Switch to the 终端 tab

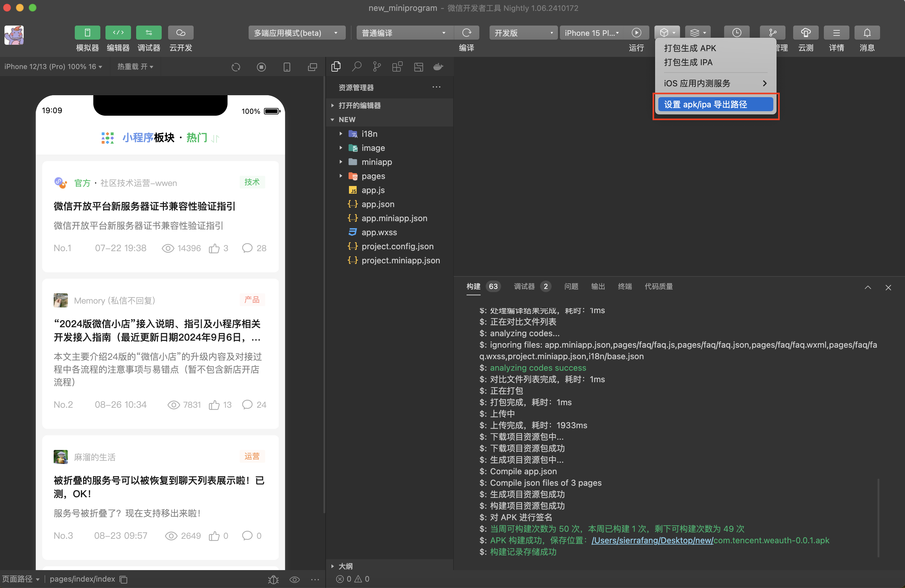pyautogui.click(x=625, y=286)
